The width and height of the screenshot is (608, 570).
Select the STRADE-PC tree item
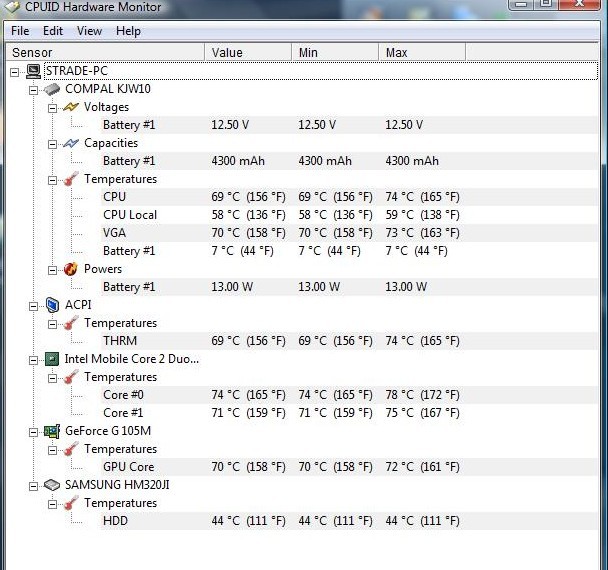click(77, 71)
